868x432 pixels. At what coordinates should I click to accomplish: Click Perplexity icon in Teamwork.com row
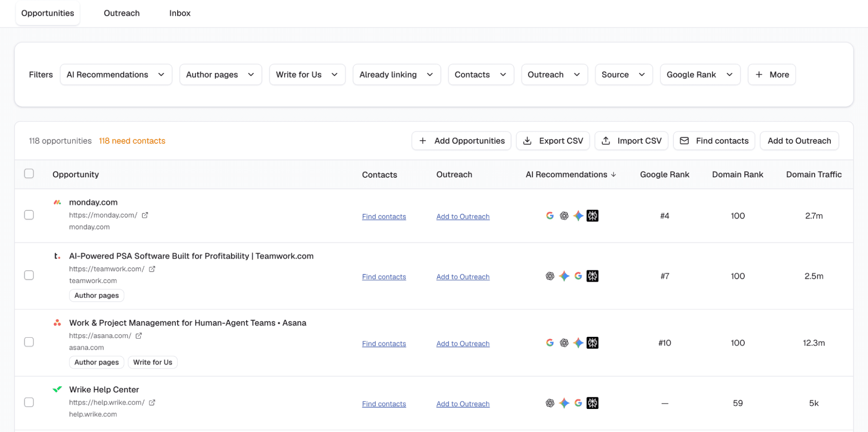(x=593, y=276)
